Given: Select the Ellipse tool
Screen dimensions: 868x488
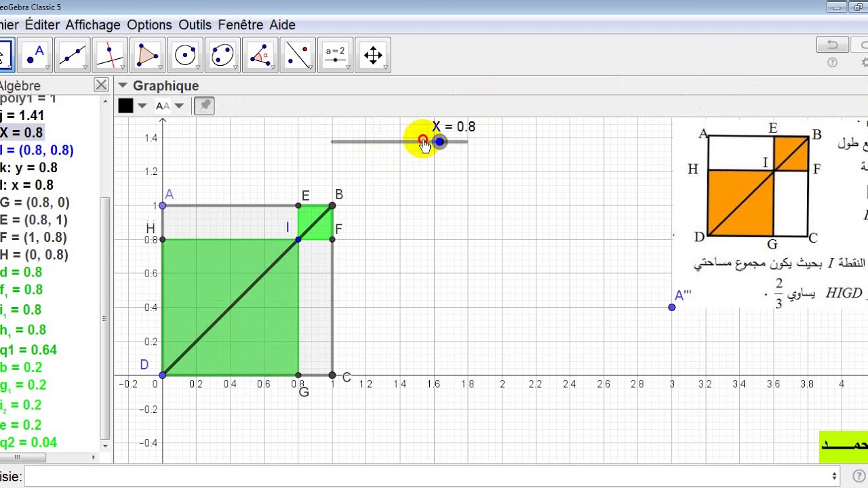Looking at the screenshot, I should point(223,56).
